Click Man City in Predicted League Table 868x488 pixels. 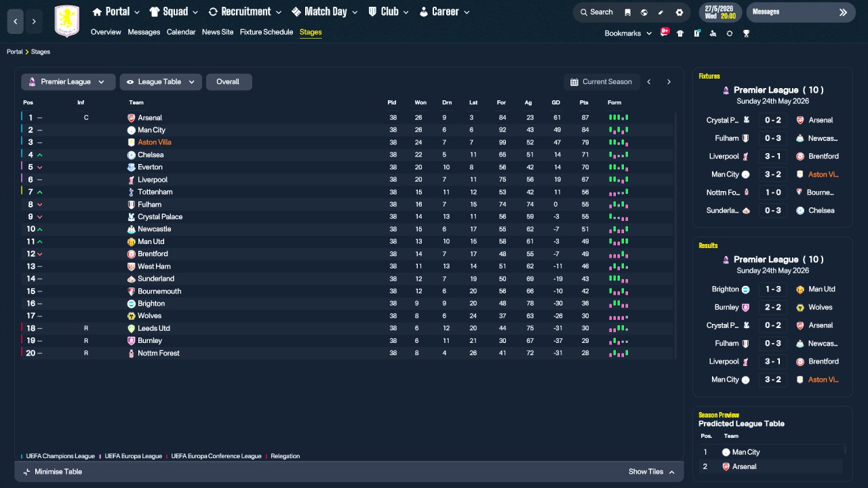pyautogui.click(x=746, y=453)
